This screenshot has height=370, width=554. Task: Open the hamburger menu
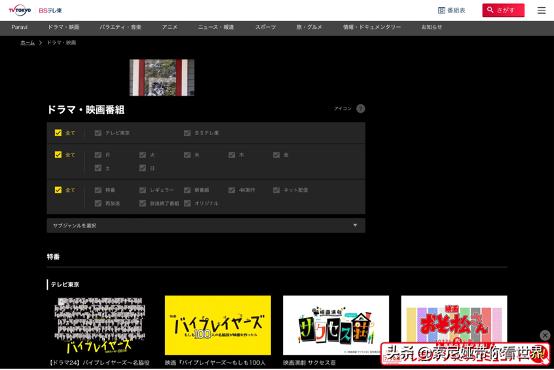click(542, 10)
